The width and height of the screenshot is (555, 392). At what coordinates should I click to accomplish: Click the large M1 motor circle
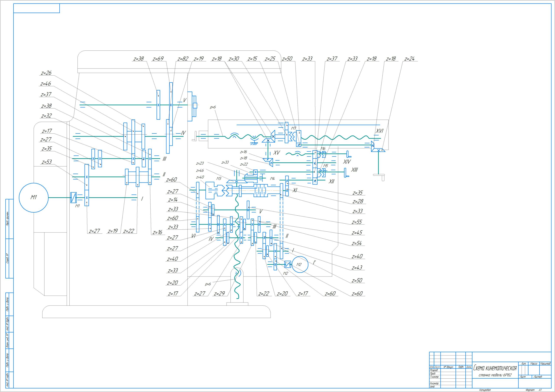[34, 198]
